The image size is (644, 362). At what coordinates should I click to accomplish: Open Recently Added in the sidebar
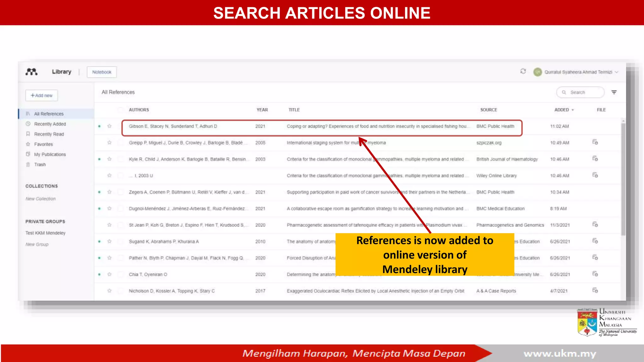click(x=50, y=124)
